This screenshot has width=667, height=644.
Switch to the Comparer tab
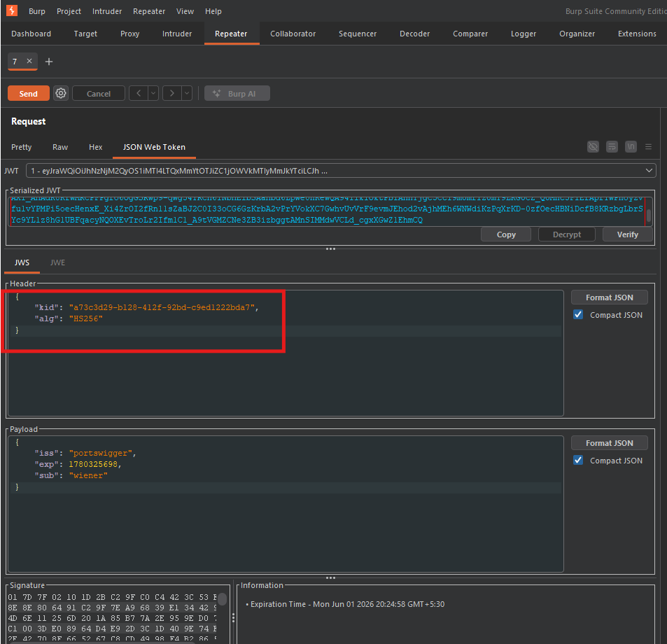[x=470, y=34]
